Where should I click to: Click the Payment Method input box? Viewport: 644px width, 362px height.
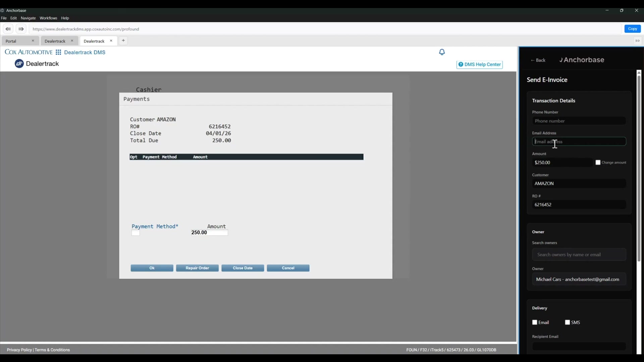136,233
